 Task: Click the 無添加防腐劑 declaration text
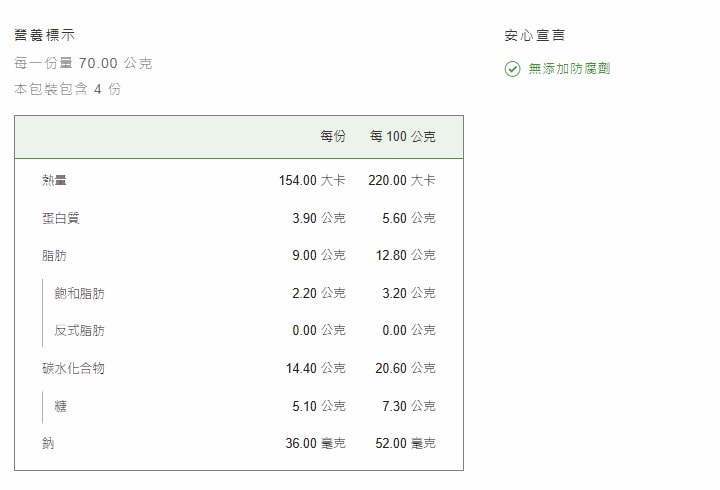coord(569,69)
